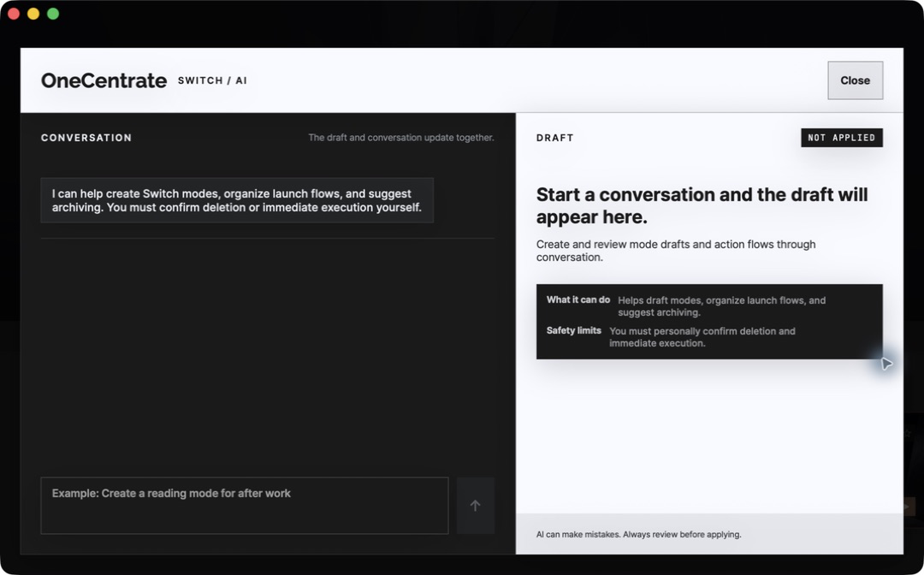Screen dimensions: 924x575
Task: Click 'You must personally confirm deletion' text
Action: click(702, 337)
